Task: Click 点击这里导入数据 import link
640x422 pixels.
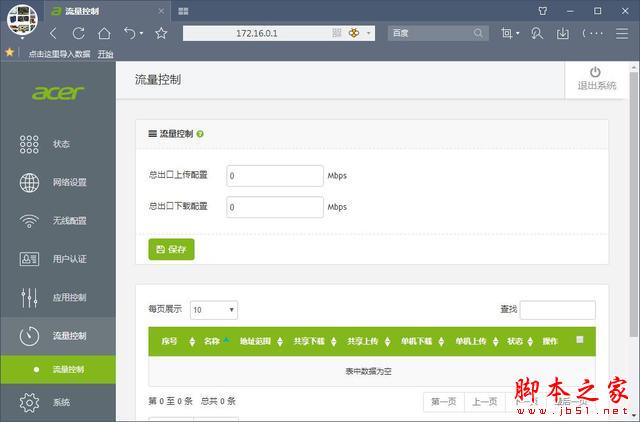Action: pos(59,54)
